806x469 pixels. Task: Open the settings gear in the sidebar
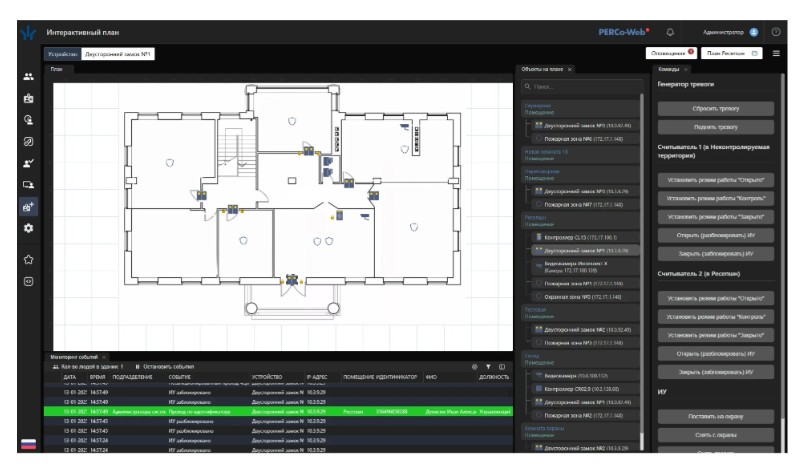[29, 228]
